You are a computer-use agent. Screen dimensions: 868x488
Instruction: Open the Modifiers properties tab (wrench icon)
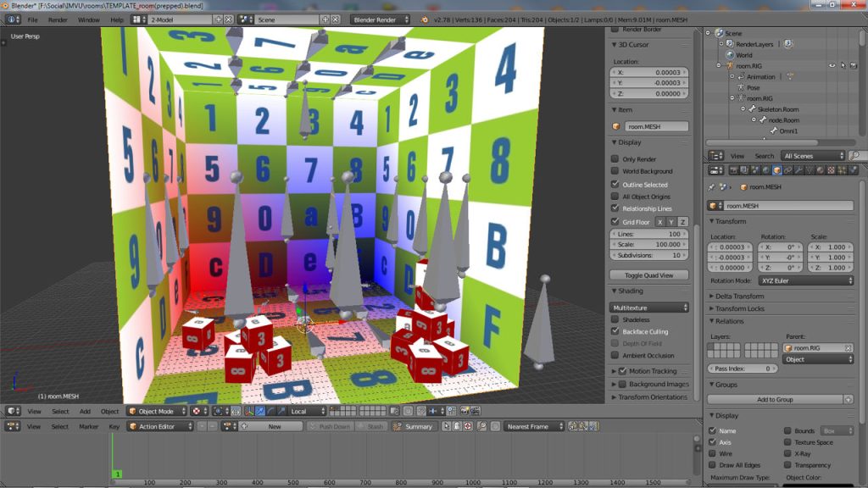[x=798, y=170]
